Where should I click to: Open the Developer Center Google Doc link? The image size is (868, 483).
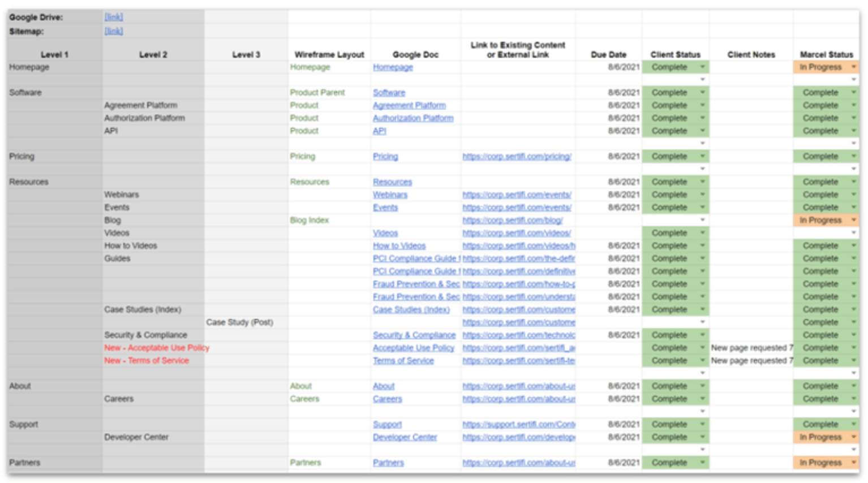coord(405,437)
